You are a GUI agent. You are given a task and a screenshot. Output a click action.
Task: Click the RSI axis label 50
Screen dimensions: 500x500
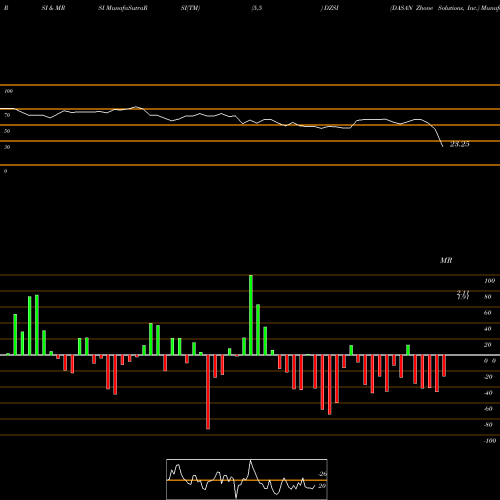point(7,131)
